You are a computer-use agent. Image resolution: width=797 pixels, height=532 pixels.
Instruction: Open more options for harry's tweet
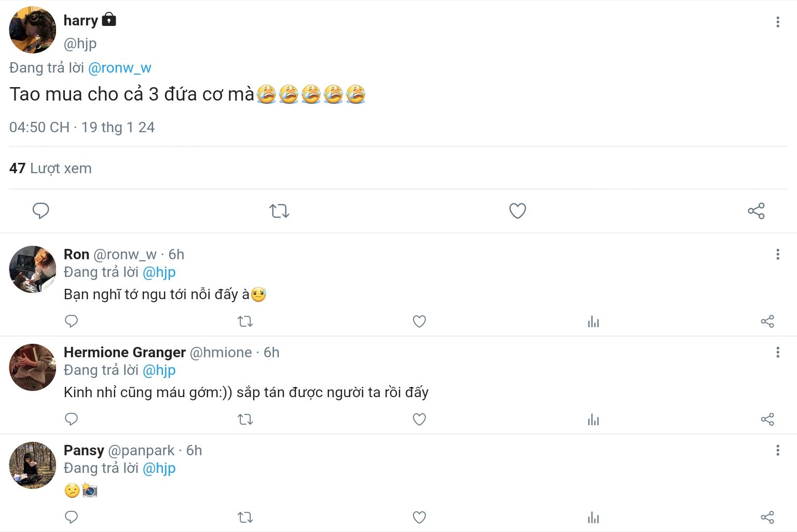[777, 22]
